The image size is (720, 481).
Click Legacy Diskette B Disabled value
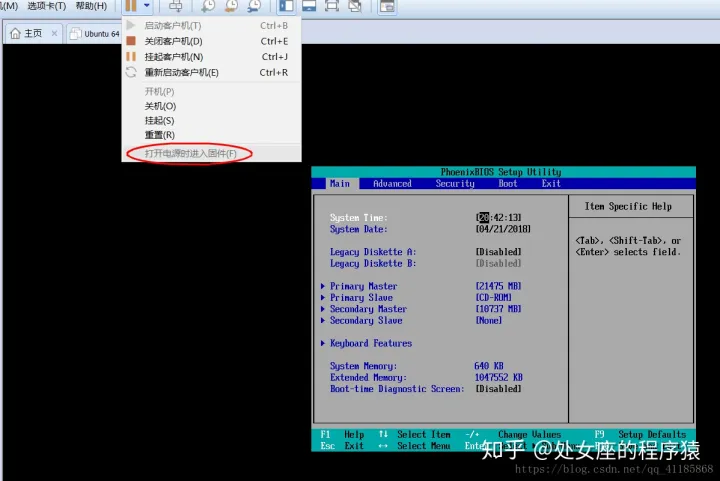pos(498,263)
